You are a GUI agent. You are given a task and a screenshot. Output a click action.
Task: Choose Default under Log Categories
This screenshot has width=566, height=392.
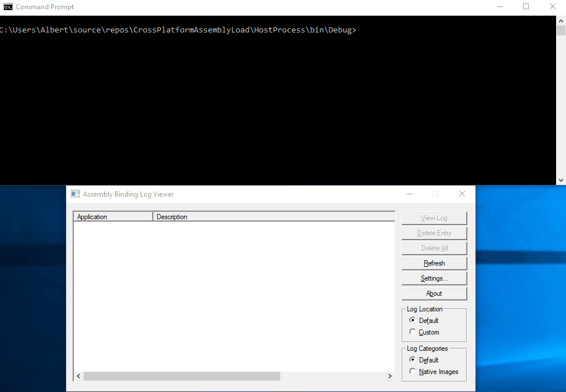point(413,360)
